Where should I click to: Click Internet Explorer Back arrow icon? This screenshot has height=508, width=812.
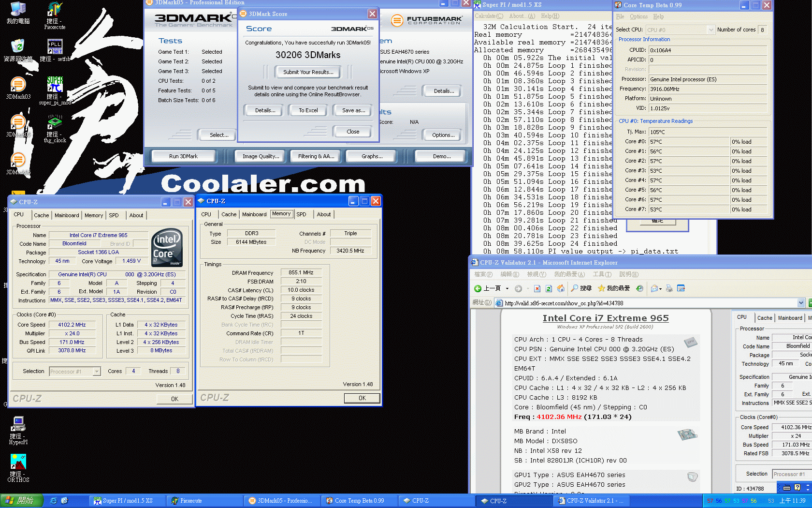pos(478,288)
